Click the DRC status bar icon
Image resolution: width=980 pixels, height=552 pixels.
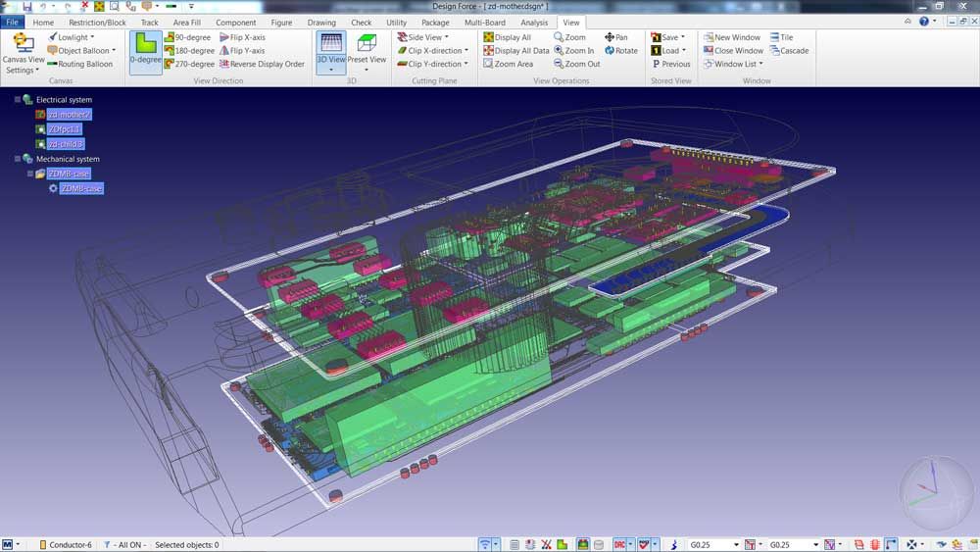(619, 545)
